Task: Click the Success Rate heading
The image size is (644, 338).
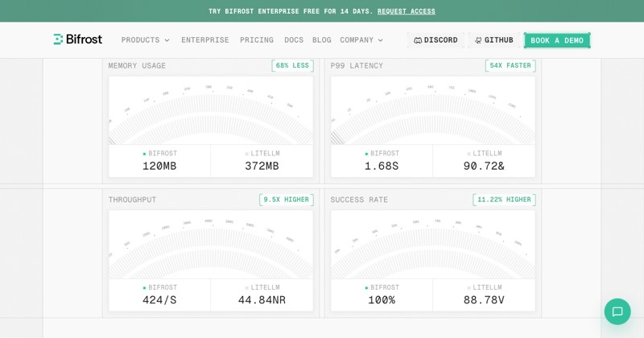Action: click(359, 200)
